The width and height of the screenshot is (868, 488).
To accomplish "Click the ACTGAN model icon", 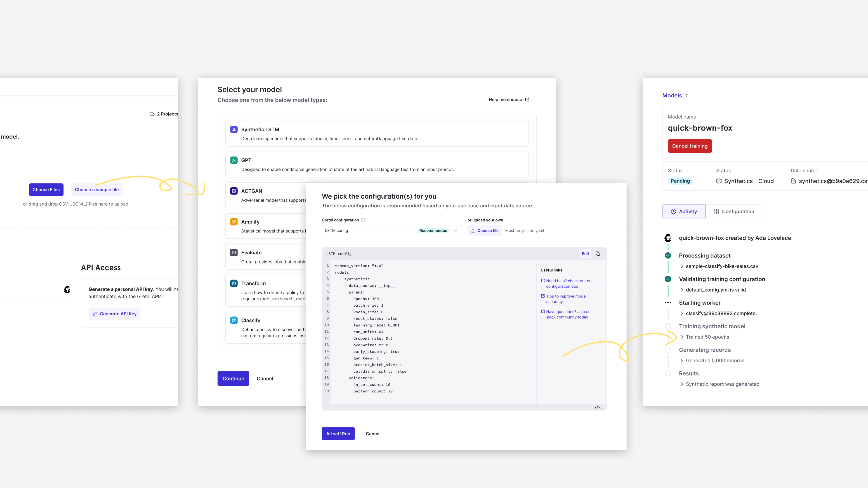I will point(234,191).
